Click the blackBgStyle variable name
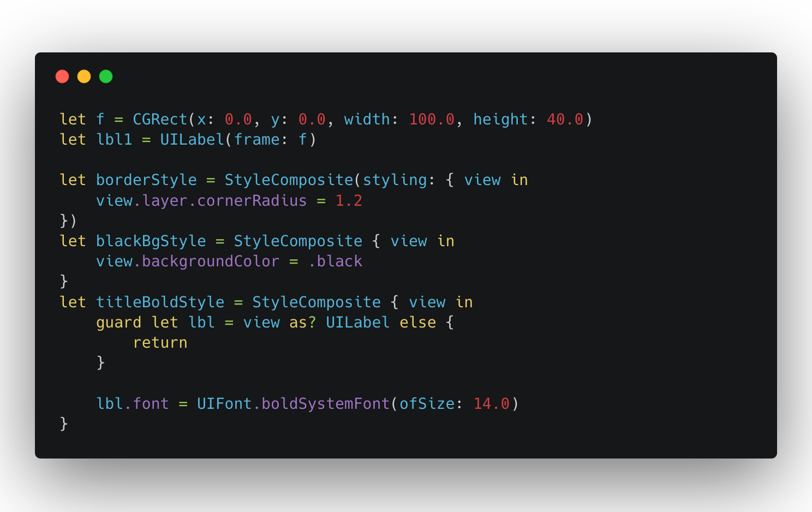The height and width of the screenshot is (512, 812). [151, 241]
